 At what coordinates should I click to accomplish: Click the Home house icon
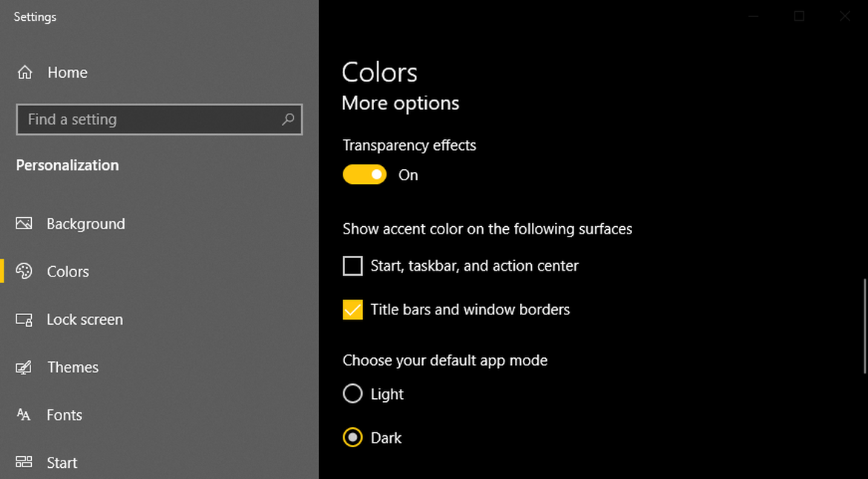(x=24, y=73)
